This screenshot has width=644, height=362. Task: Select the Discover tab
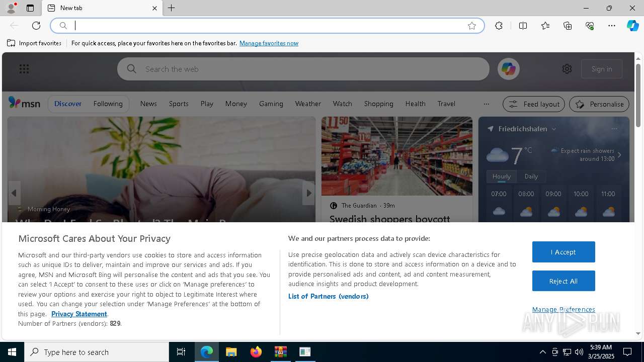[x=68, y=104]
